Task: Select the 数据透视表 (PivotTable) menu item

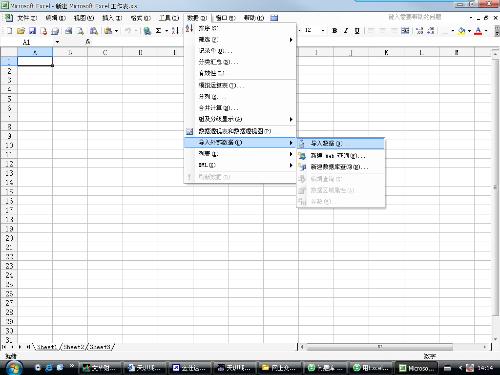Action: tap(240, 131)
